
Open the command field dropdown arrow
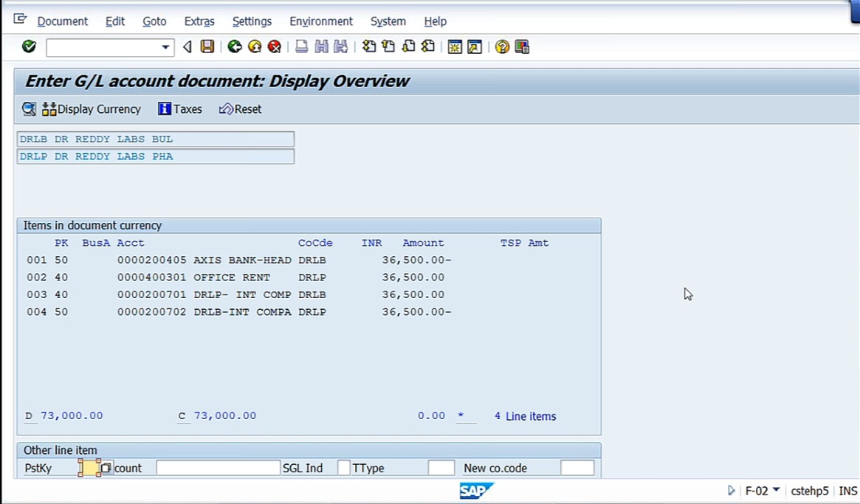pyautogui.click(x=165, y=47)
